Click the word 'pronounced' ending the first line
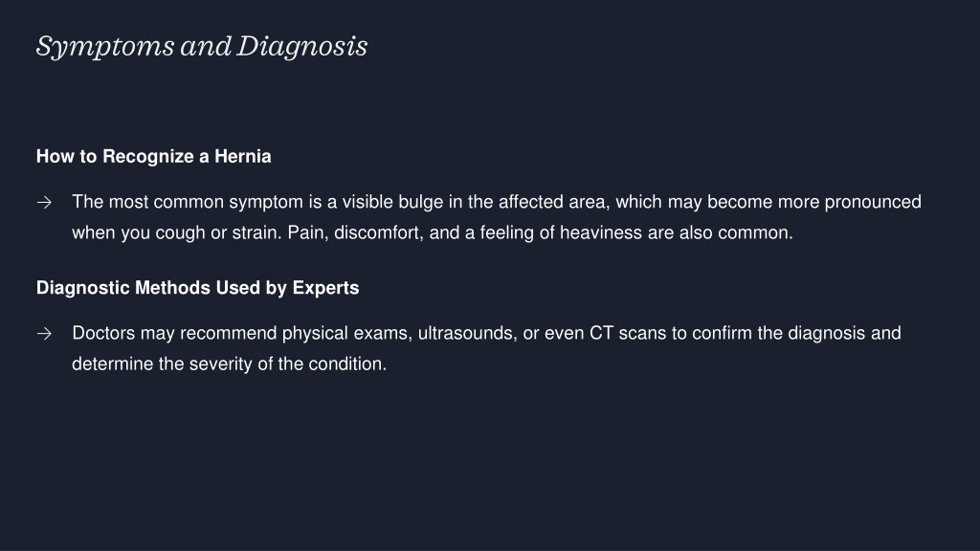The image size is (980, 551). tap(873, 203)
